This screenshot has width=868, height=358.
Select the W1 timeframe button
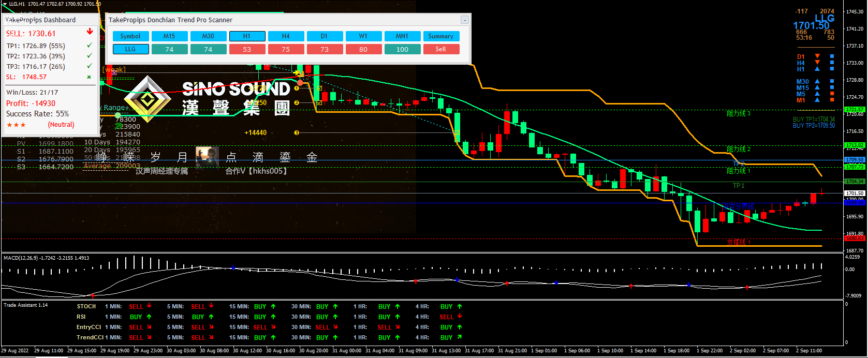363,36
